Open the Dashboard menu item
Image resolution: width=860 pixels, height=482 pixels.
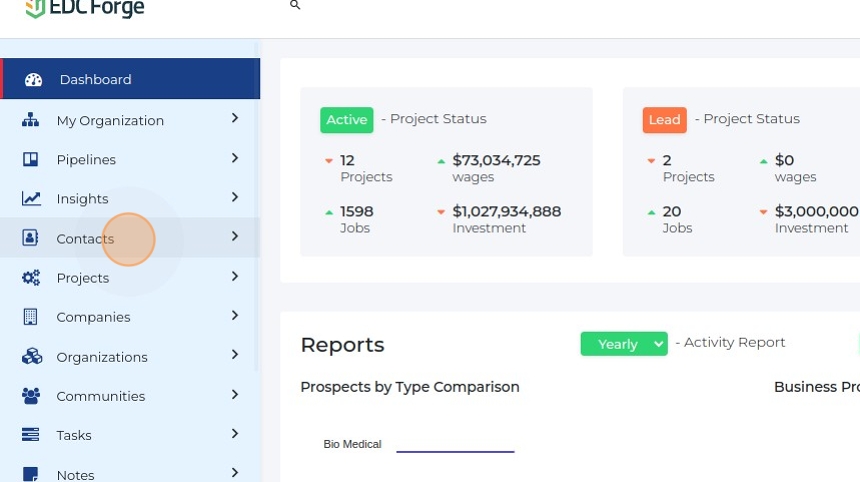coord(130,79)
